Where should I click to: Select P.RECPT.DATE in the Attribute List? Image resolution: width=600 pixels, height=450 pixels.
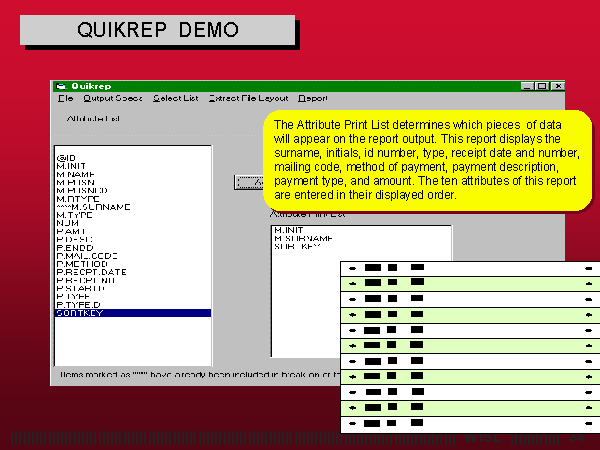(x=91, y=271)
